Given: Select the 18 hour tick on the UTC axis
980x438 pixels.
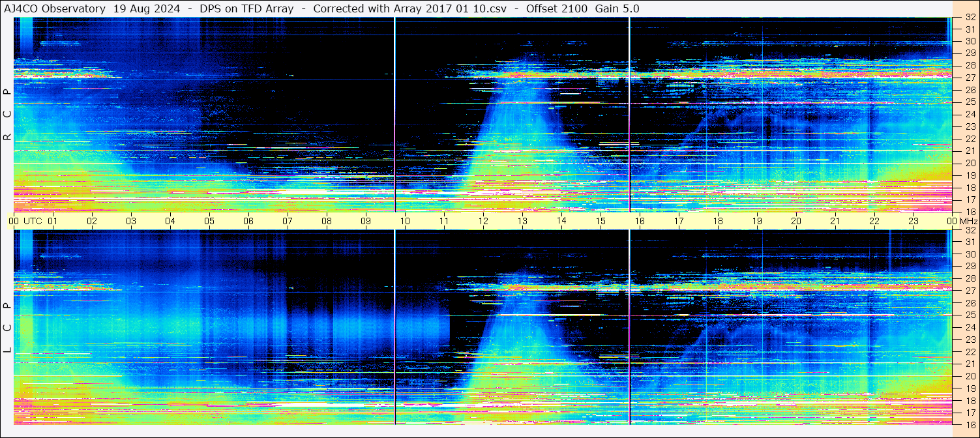Looking at the screenshot, I should click(x=718, y=221).
